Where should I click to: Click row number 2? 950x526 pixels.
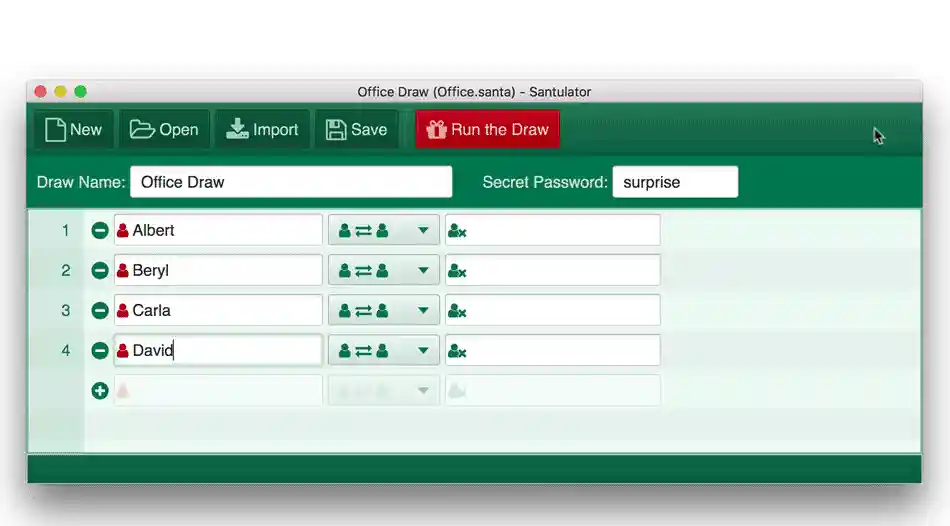click(x=65, y=270)
